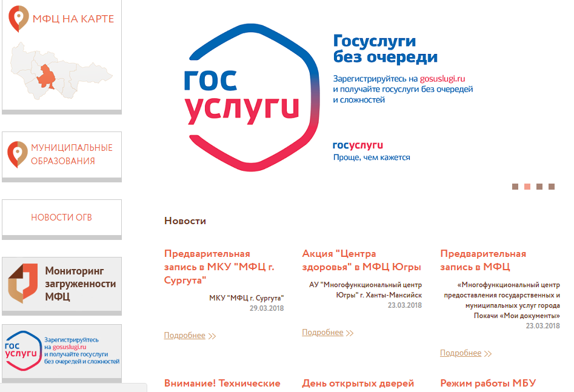Image resolution: width=574 pixels, height=392 pixels.
Task: Click the highlighted orange region on the map
Action: (46, 77)
